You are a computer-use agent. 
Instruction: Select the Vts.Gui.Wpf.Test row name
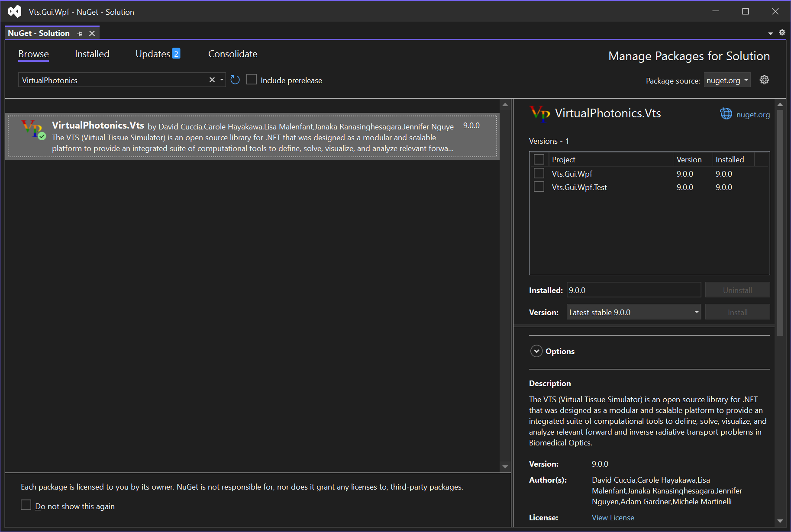579,187
